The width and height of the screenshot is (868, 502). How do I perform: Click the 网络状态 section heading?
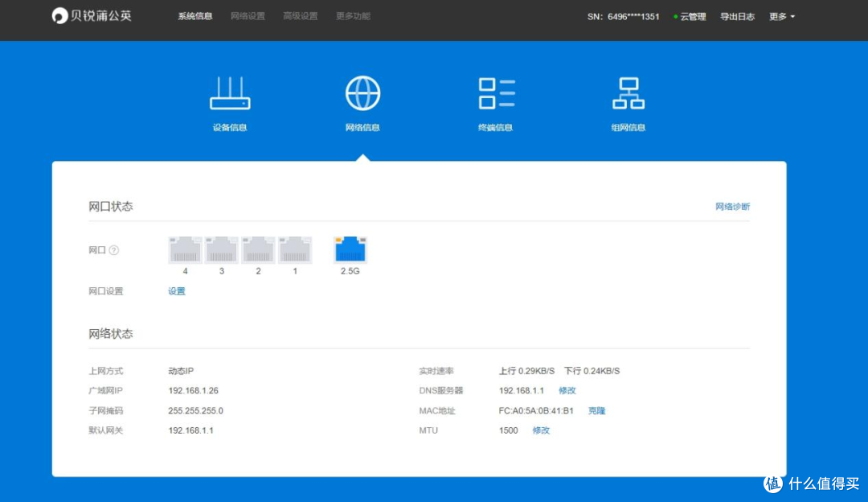(111, 334)
